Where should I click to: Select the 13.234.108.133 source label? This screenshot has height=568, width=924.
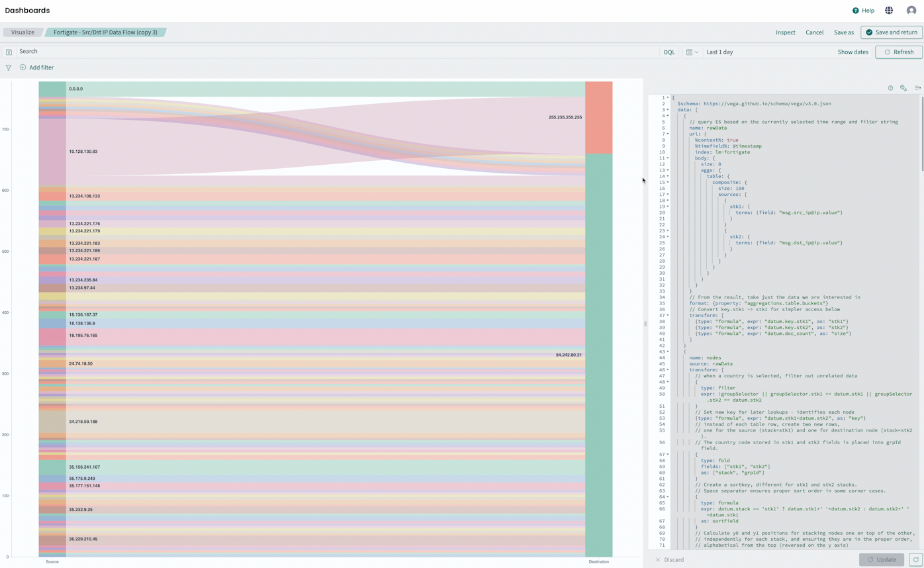[x=85, y=196]
